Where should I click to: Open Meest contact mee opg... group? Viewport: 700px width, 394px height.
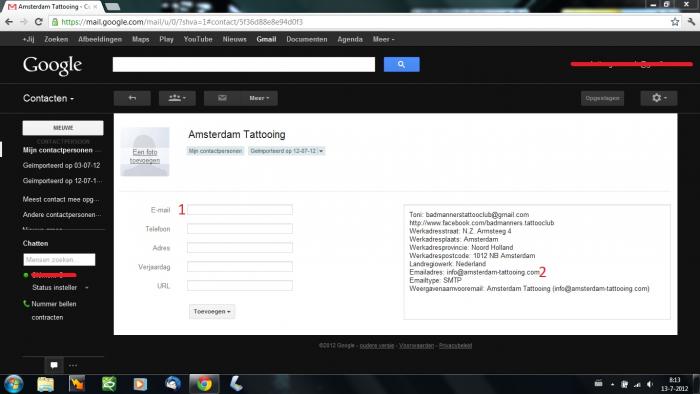(x=61, y=199)
